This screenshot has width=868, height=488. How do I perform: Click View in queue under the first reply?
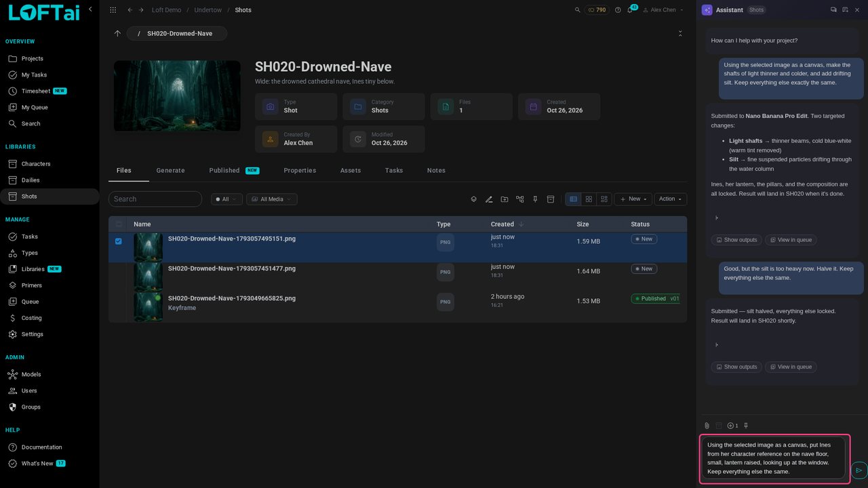pyautogui.click(x=791, y=240)
